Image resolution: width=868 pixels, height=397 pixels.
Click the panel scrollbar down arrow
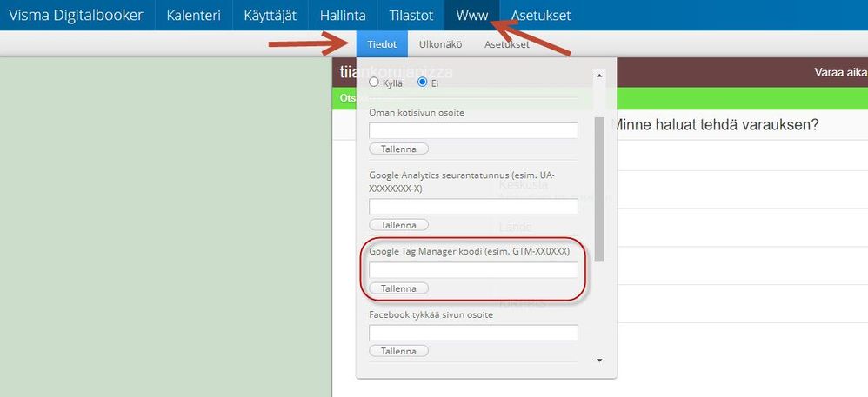[x=599, y=361]
